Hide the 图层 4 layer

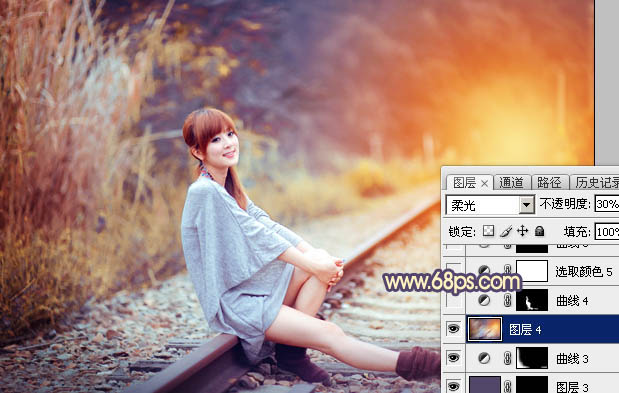pos(454,329)
